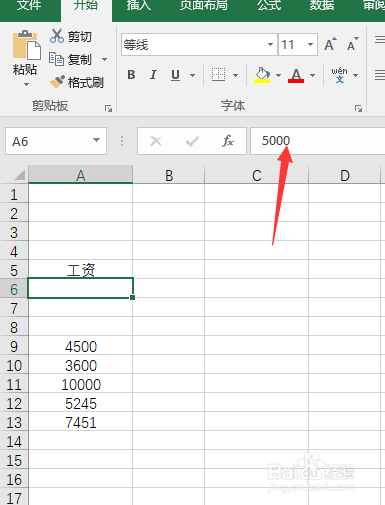Open the Clipboard (剪贴板) dialog launcher
This screenshot has width=385, height=505.
click(108, 108)
